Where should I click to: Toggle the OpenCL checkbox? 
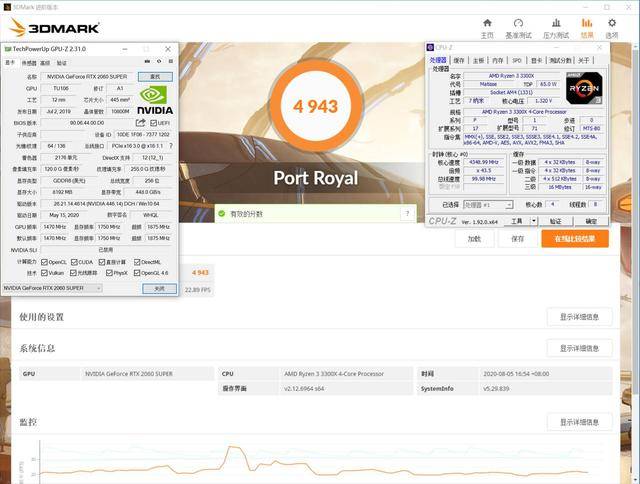point(45,262)
